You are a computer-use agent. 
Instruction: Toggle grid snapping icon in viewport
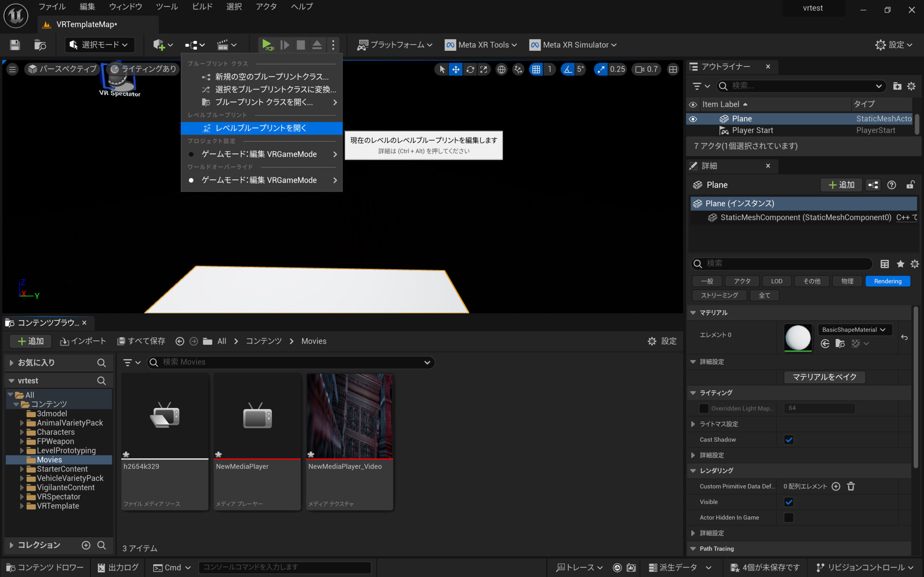click(536, 70)
